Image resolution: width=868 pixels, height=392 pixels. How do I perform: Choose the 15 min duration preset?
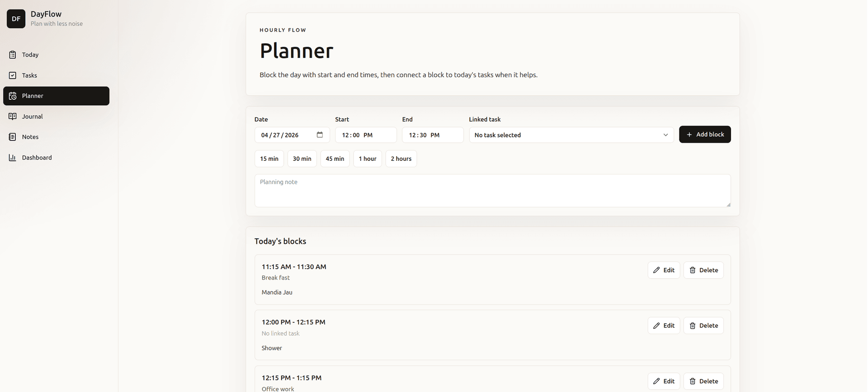click(x=269, y=159)
